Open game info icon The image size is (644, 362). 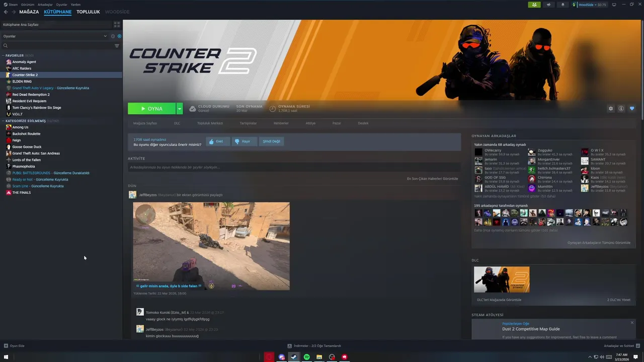pos(621,109)
